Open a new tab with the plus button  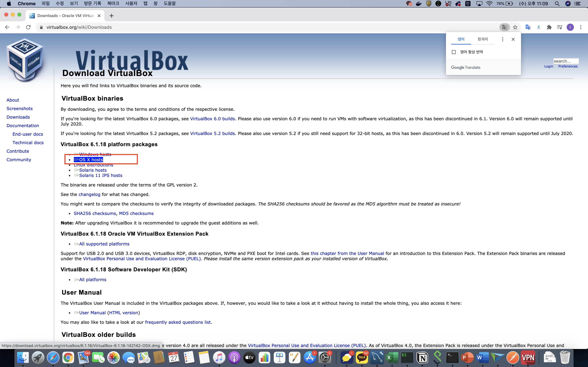pos(112,16)
